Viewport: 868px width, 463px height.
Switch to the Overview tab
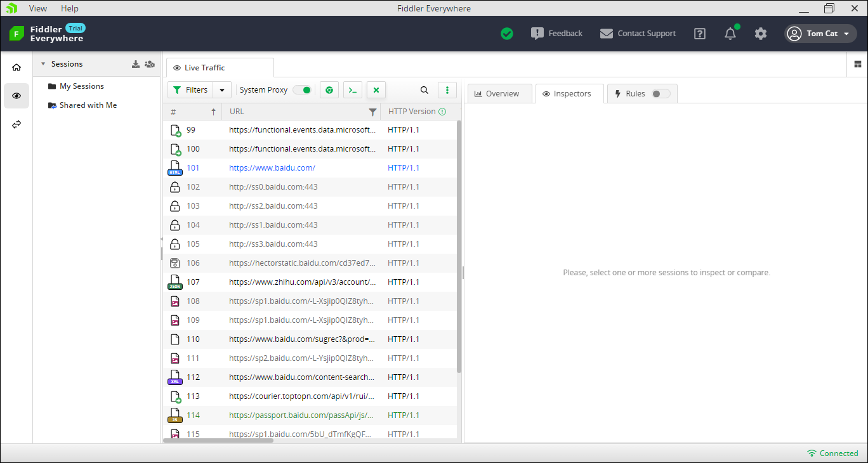click(499, 94)
